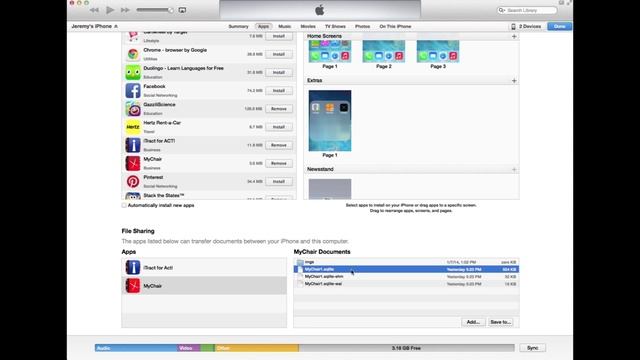This screenshot has width=640, height=360.
Task: Select the MyChair1.sqlite file
Action: [x=406, y=269]
